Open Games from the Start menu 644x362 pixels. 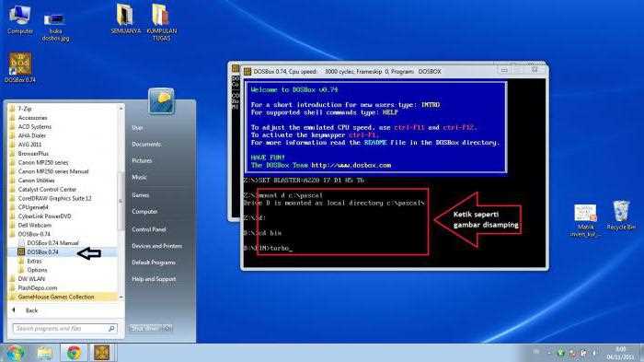coord(141,195)
